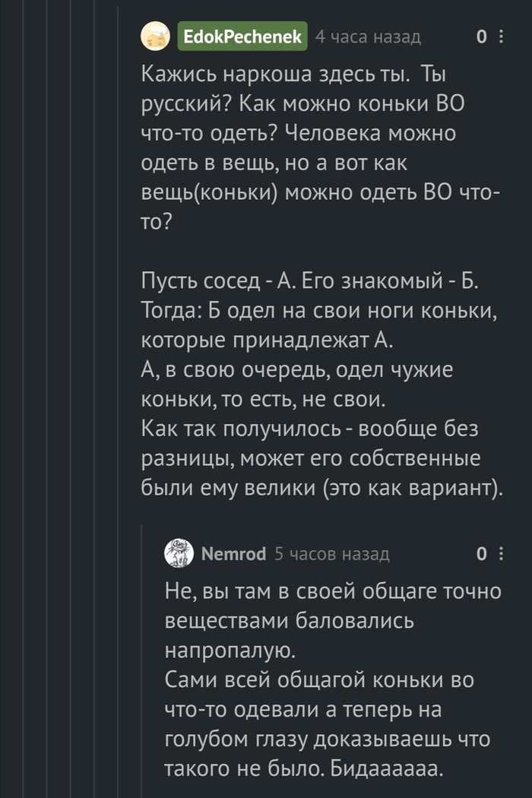532x798 pixels.
Task: Click the rating "0" on EdokPechenek's comment
Action: [480, 36]
